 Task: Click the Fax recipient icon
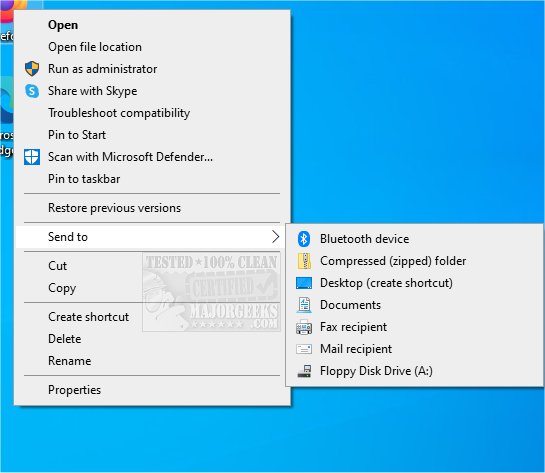click(304, 327)
